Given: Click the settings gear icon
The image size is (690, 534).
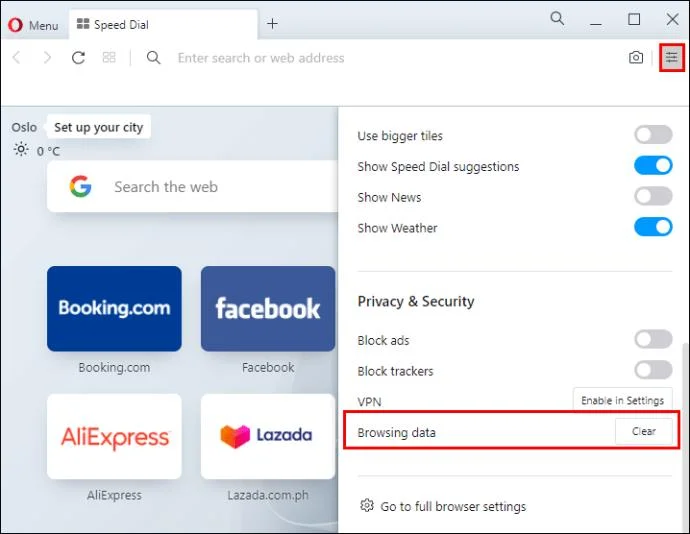Looking at the screenshot, I should tap(367, 505).
